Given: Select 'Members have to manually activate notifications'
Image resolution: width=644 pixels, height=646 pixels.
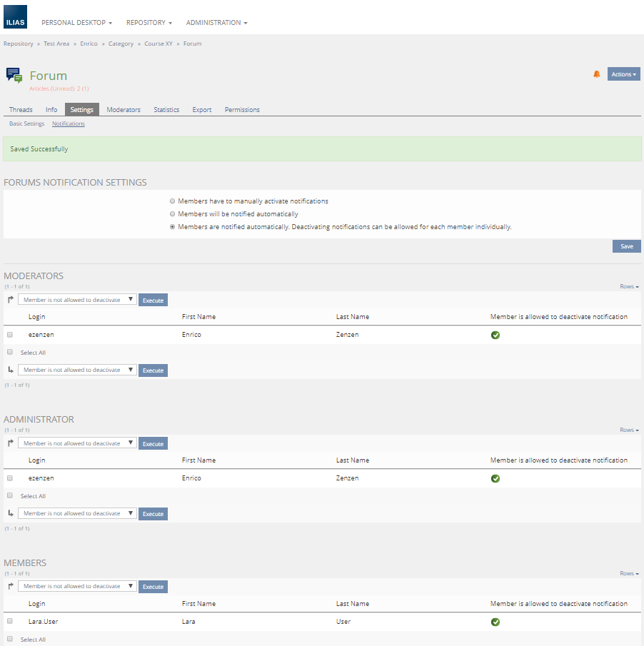Looking at the screenshot, I should click(x=172, y=201).
